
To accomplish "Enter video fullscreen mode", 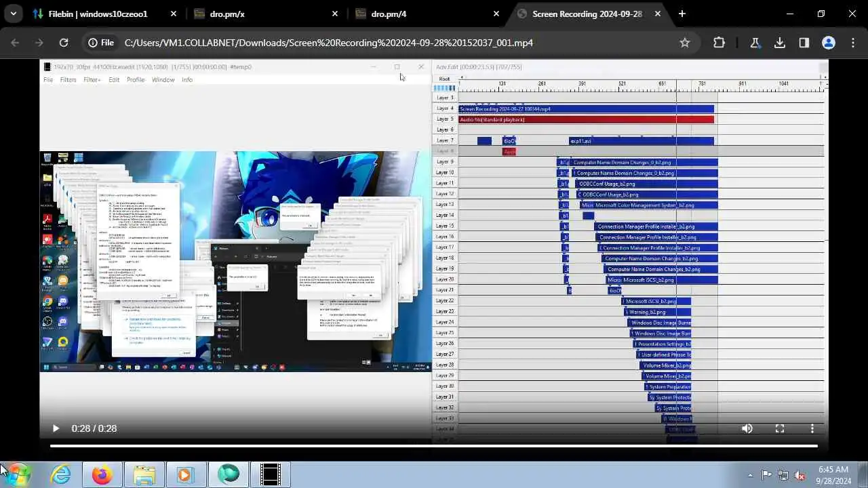I will point(780,428).
